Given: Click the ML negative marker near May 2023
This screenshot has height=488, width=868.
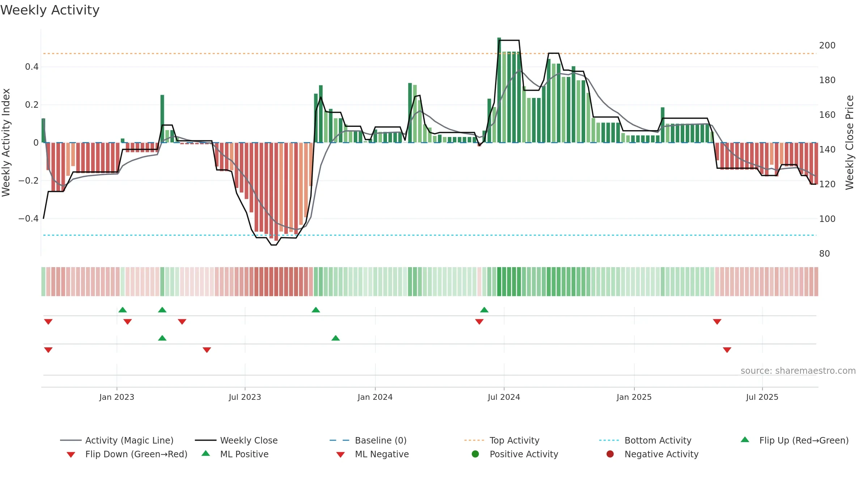Looking at the screenshot, I should point(207,350).
